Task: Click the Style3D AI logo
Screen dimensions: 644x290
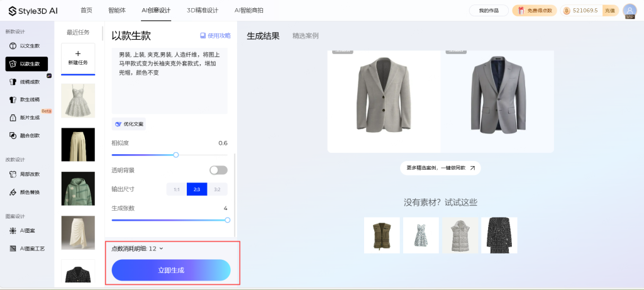Action: tap(33, 11)
